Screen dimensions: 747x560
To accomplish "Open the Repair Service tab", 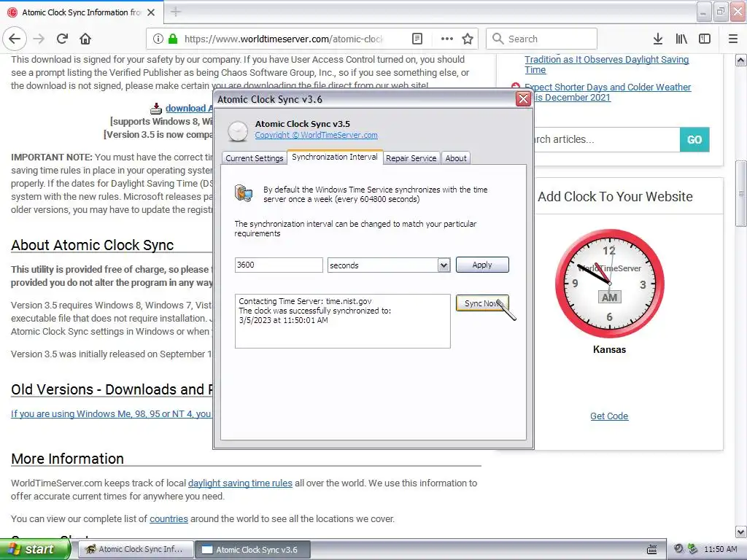I will click(411, 158).
